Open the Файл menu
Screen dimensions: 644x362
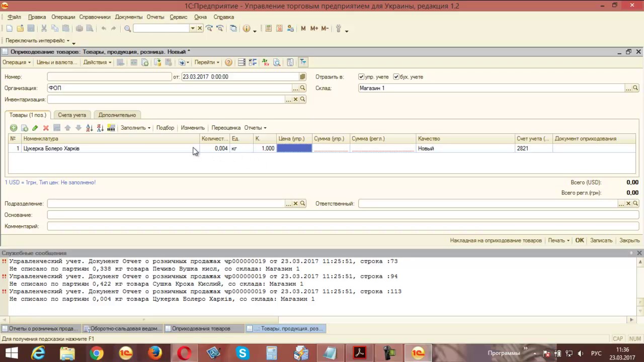click(14, 17)
